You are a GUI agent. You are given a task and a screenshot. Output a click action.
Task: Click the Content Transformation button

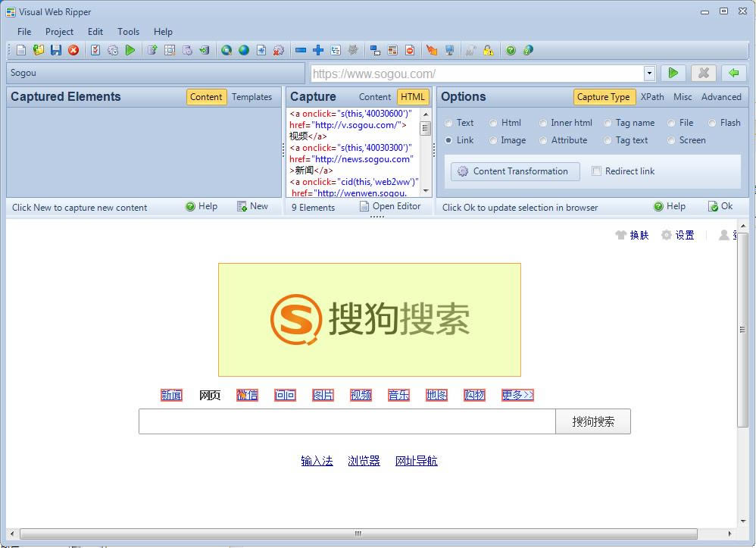515,171
